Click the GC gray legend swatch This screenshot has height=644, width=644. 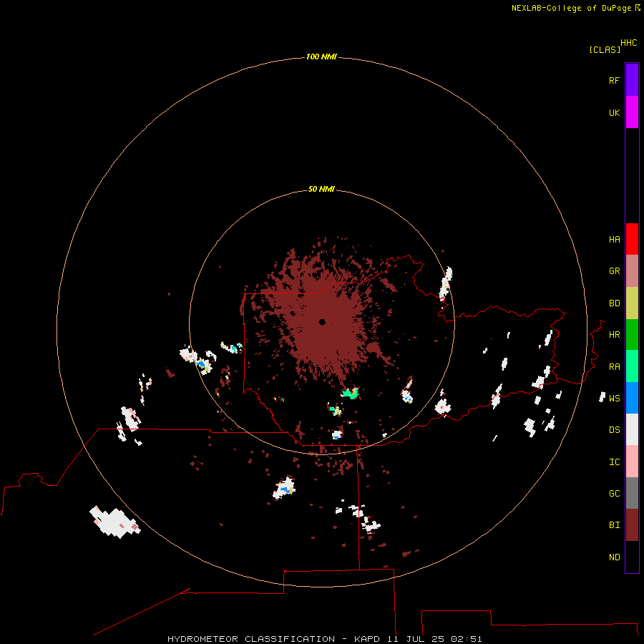coord(632,493)
